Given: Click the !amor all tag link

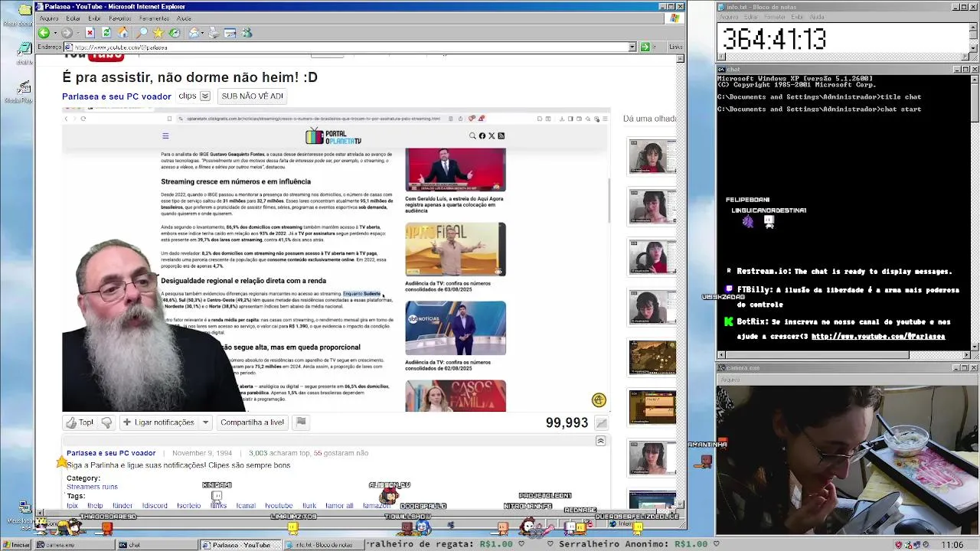Looking at the screenshot, I should pyautogui.click(x=339, y=506).
